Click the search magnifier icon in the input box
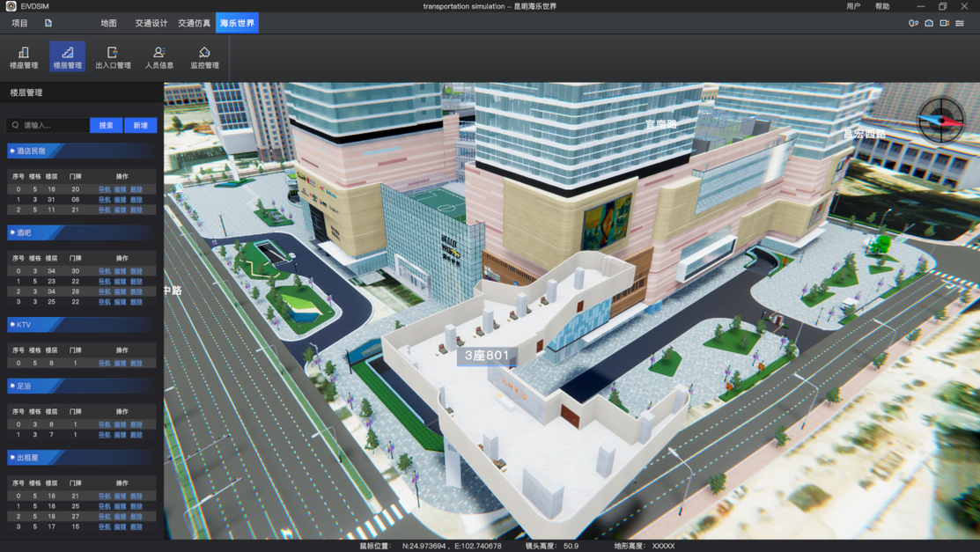 pos(16,125)
